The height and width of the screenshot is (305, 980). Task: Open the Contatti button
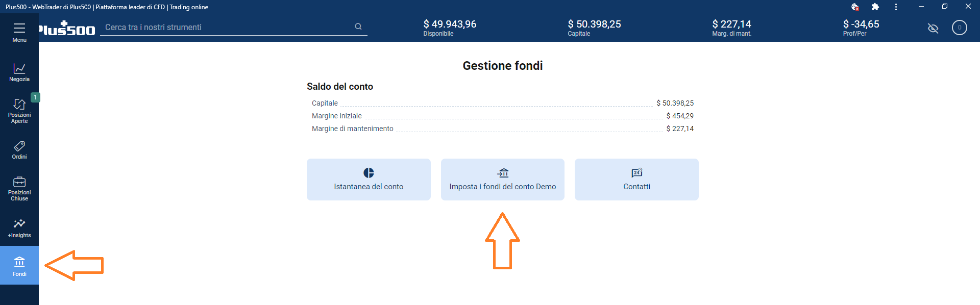coord(636,180)
